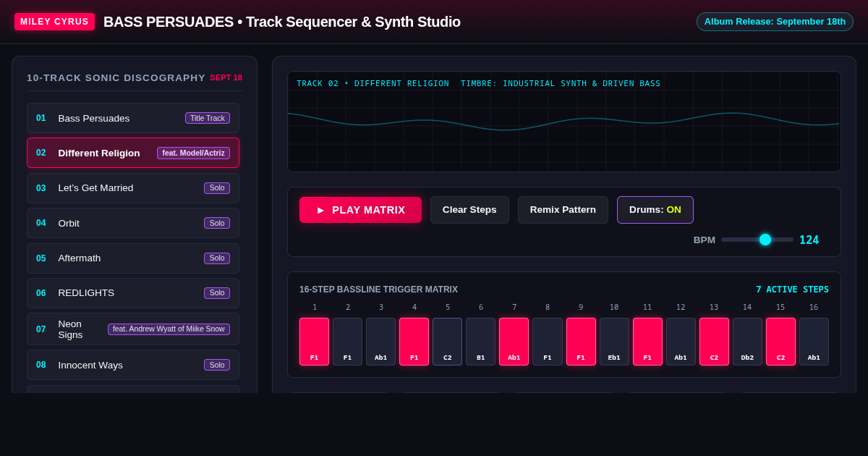The image size is (868, 456).
Task: Click the Solo badge on Aftermath
Action: coord(217,258)
